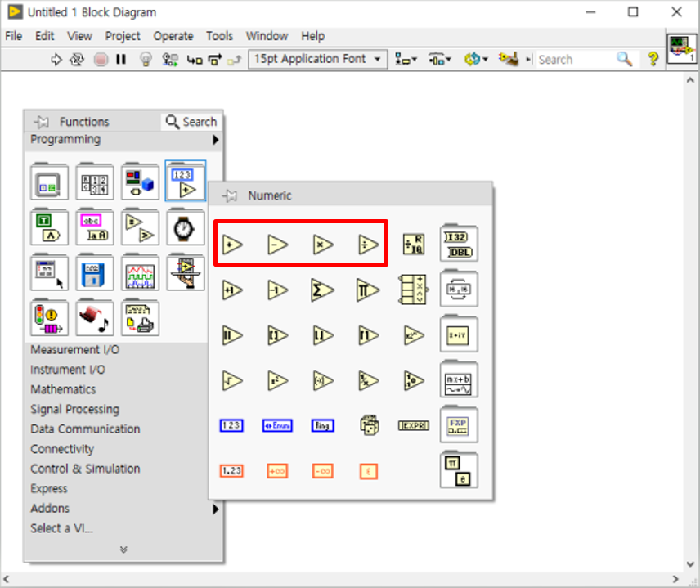This screenshot has width=700, height=588.
Task: Expand the Programming category arrow
Action: 216,140
